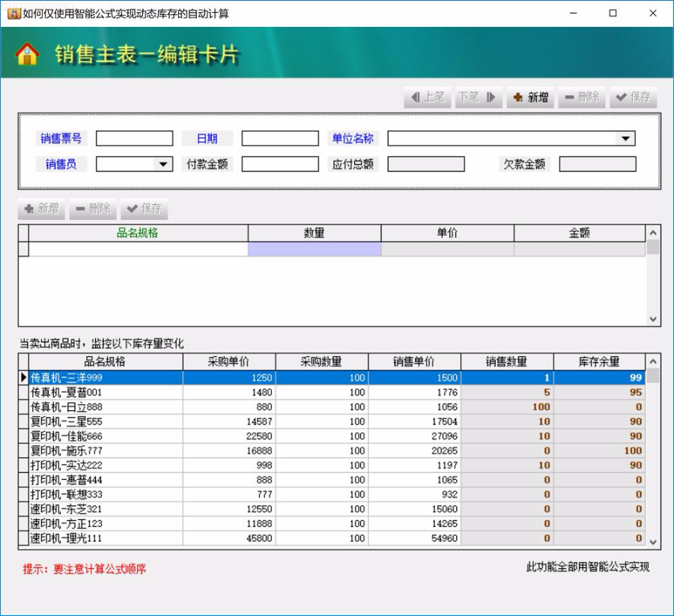
Task: Go to previous record with 上笔 button
Action: coord(428,97)
